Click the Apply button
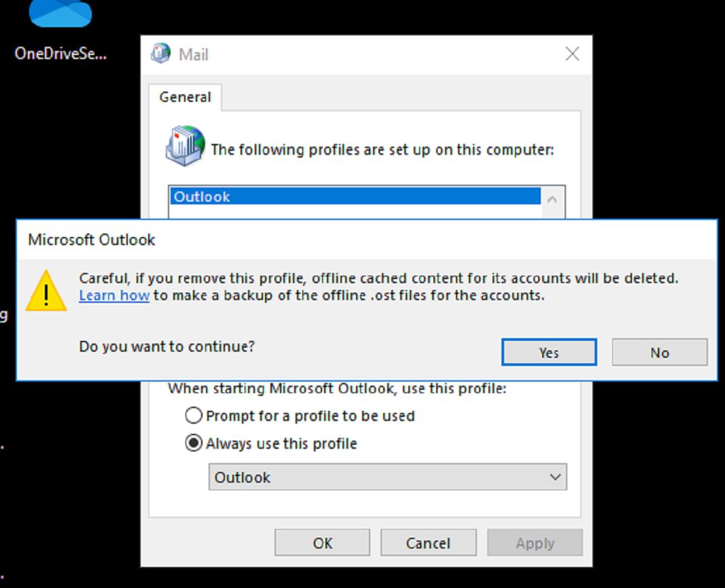The width and height of the screenshot is (725, 588). click(534, 543)
